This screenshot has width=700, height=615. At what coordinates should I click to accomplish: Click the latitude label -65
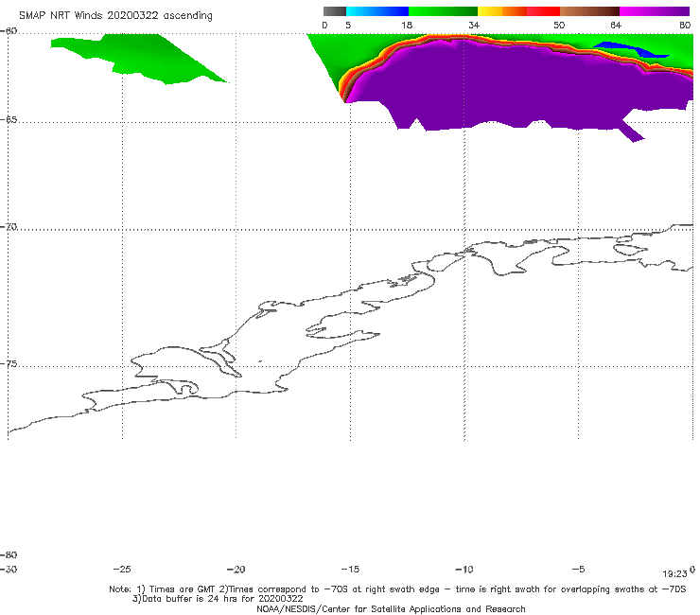click(9, 120)
